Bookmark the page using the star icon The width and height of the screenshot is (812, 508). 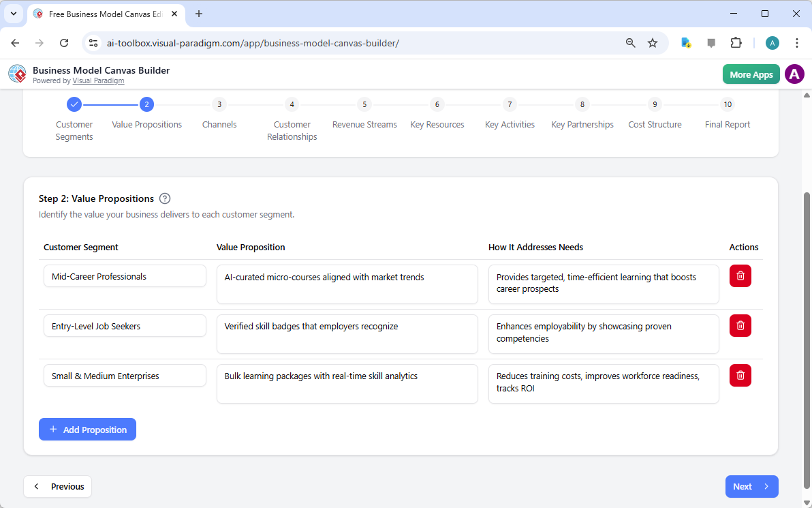(653, 42)
